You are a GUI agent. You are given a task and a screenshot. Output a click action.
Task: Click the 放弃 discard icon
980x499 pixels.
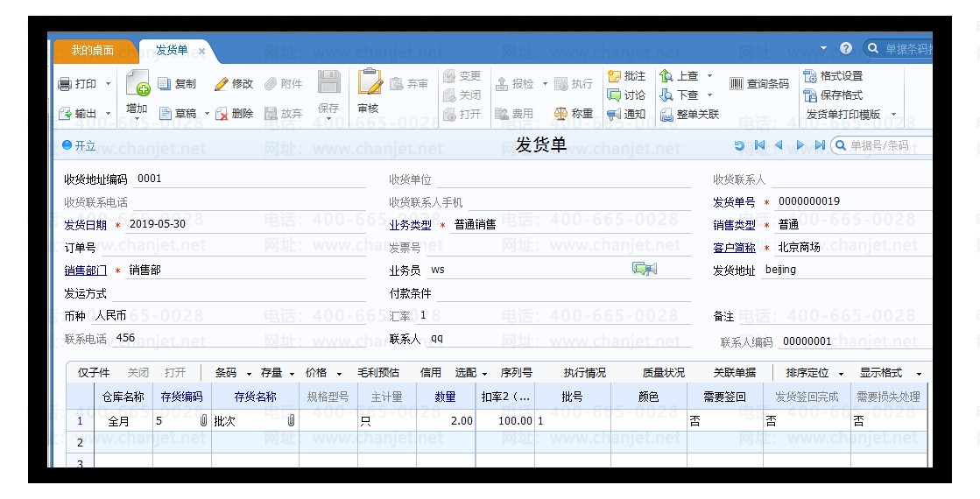[271, 114]
